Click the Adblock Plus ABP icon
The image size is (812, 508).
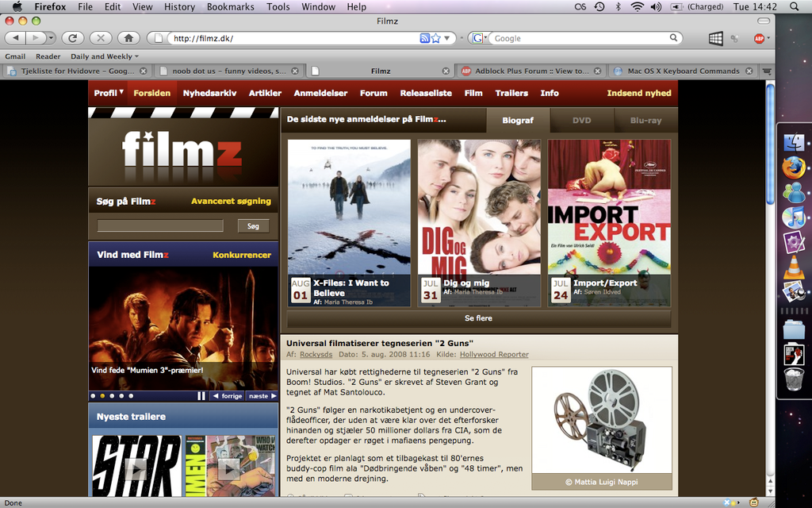coord(759,38)
